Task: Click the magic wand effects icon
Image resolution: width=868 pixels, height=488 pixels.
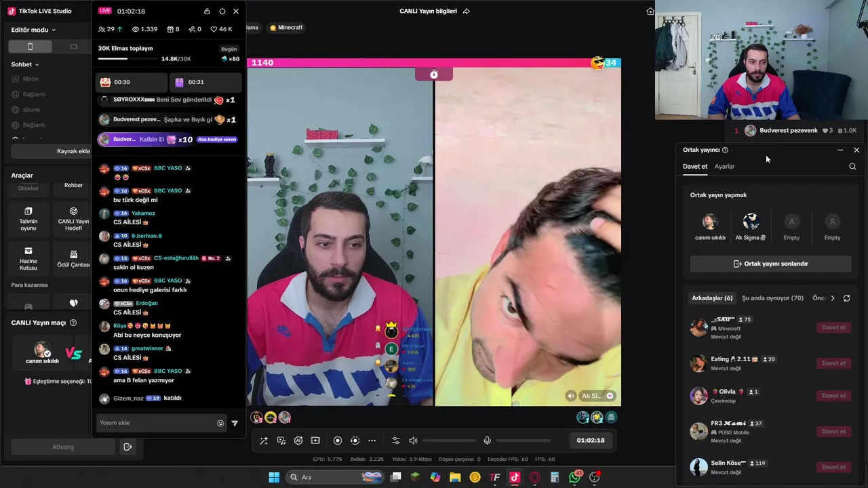Action: [x=264, y=441]
